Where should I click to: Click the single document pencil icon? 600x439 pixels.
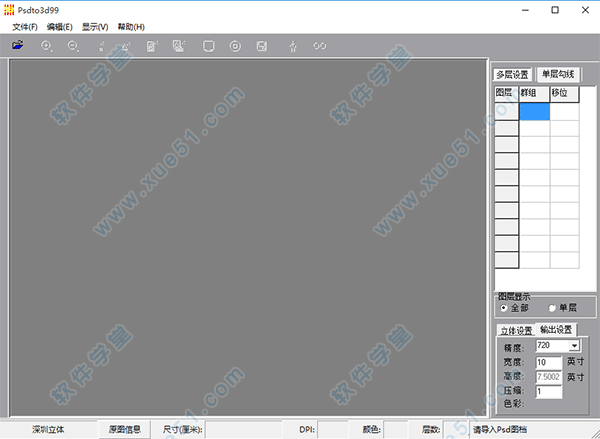tap(152, 46)
